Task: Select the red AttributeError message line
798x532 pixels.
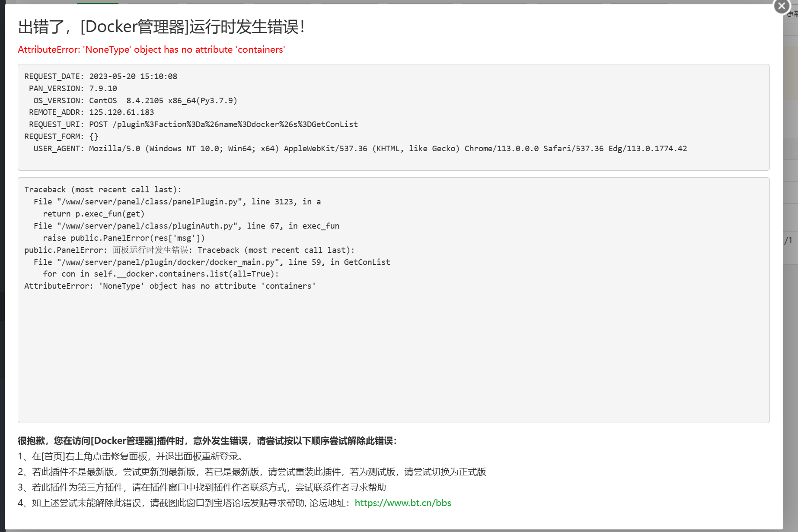Action: tap(151, 50)
